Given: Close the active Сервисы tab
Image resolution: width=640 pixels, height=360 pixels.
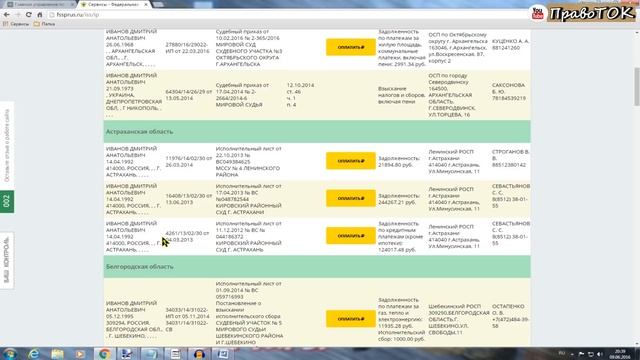Looking at the screenshot, I should (x=146, y=4).
